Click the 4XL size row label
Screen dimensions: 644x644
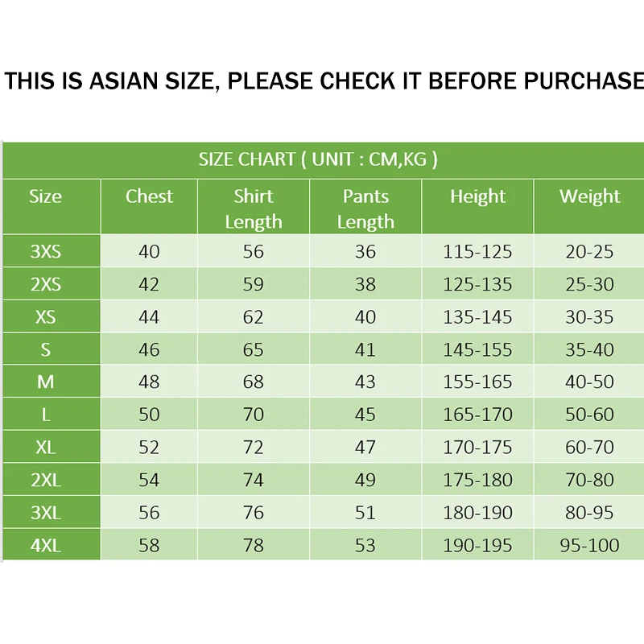coord(45,546)
